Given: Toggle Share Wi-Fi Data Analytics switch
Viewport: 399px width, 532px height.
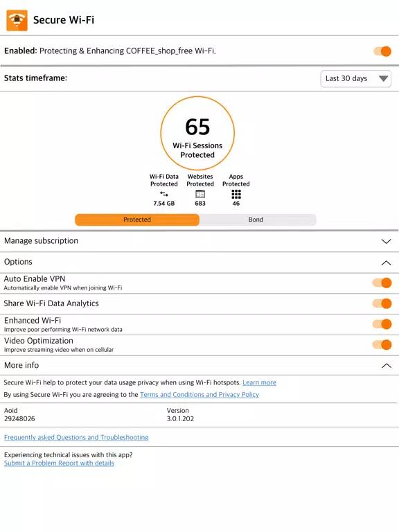Looking at the screenshot, I should click(382, 303).
